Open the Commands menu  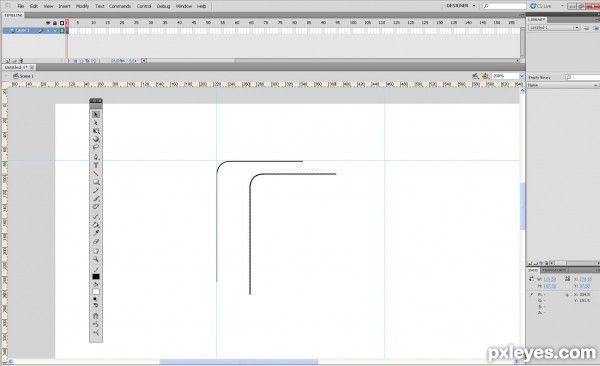120,6
